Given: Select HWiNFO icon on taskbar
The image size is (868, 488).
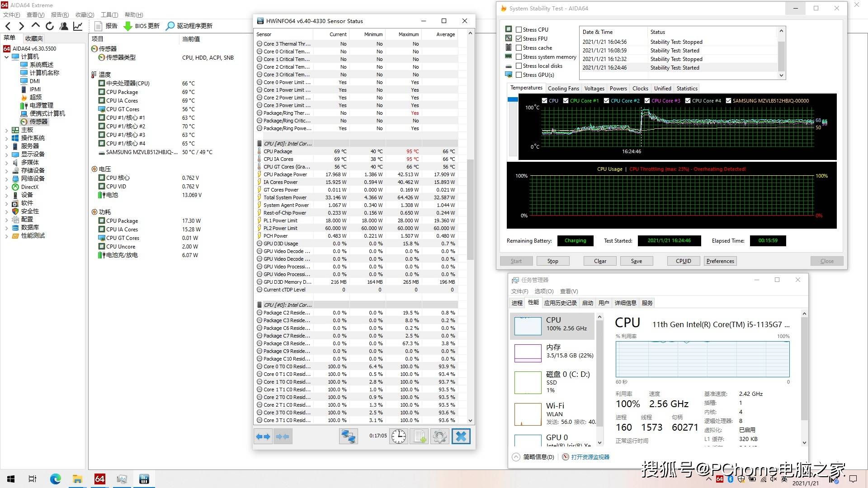Looking at the screenshot, I should (x=144, y=479).
